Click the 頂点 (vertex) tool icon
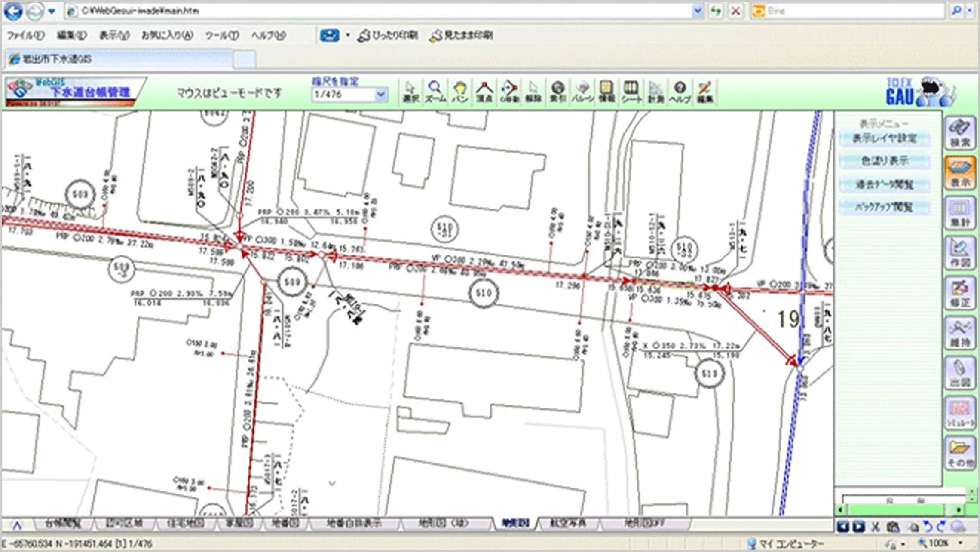 point(484,92)
